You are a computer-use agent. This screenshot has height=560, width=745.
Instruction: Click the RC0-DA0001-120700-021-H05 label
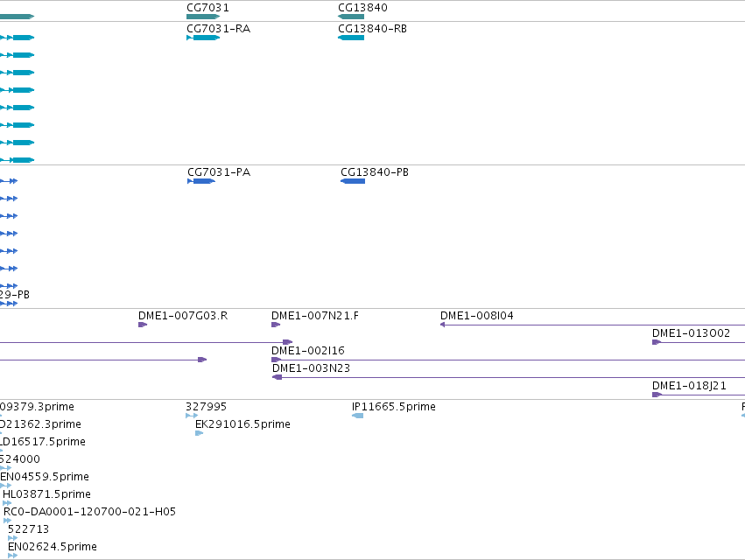coord(90,512)
